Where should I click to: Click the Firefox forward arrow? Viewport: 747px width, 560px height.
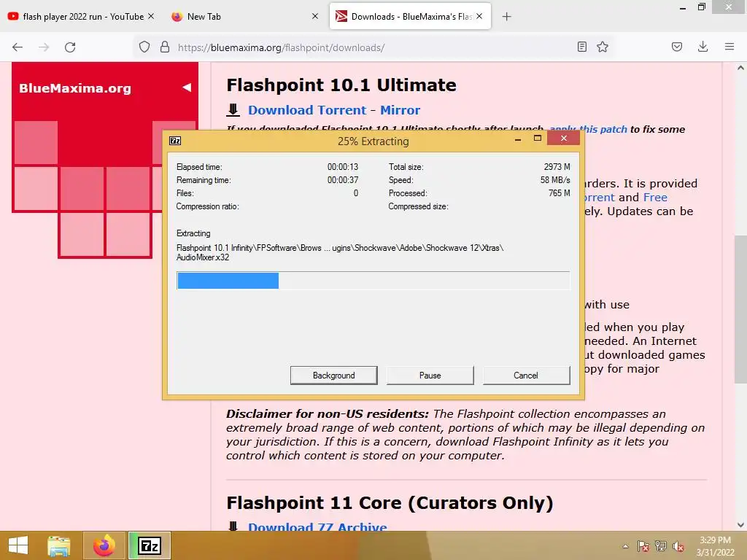click(44, 47)
